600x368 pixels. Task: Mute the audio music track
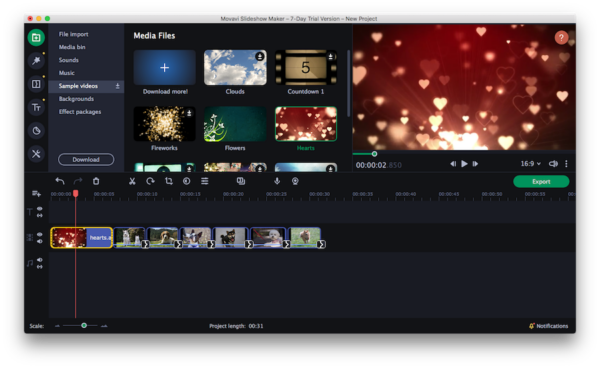tap(39, 260)
